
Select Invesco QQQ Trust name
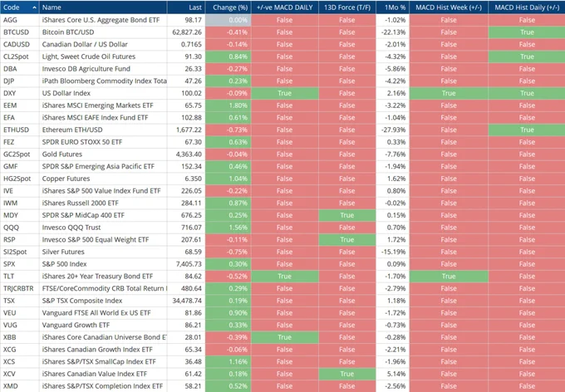(71, 228)
